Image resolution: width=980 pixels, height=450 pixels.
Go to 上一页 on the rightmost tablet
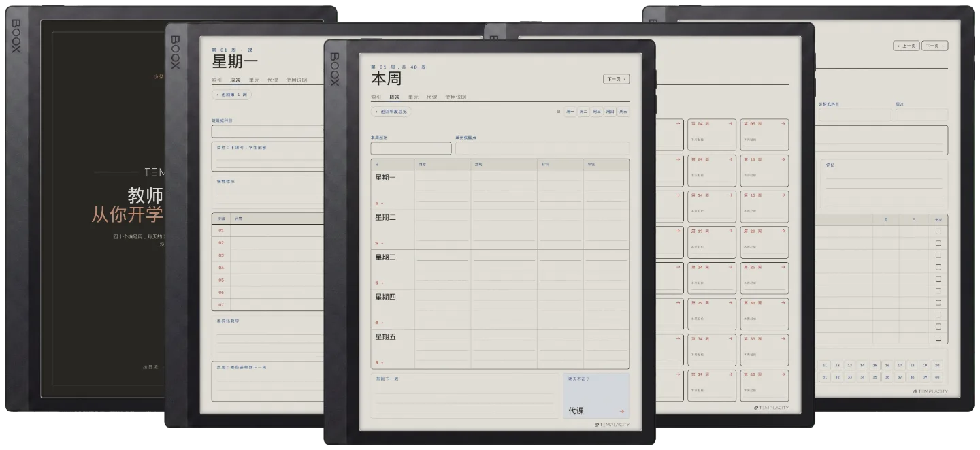click(x=906, y=46)
